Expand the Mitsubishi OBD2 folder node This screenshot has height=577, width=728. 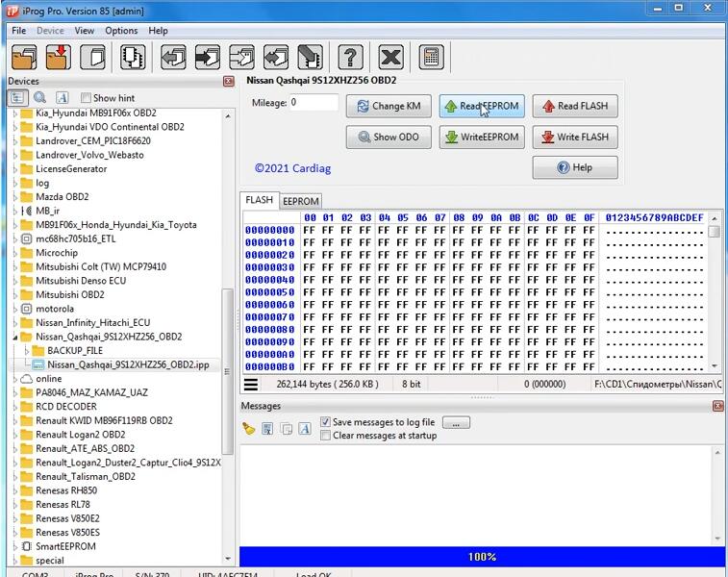click(14, 295)
